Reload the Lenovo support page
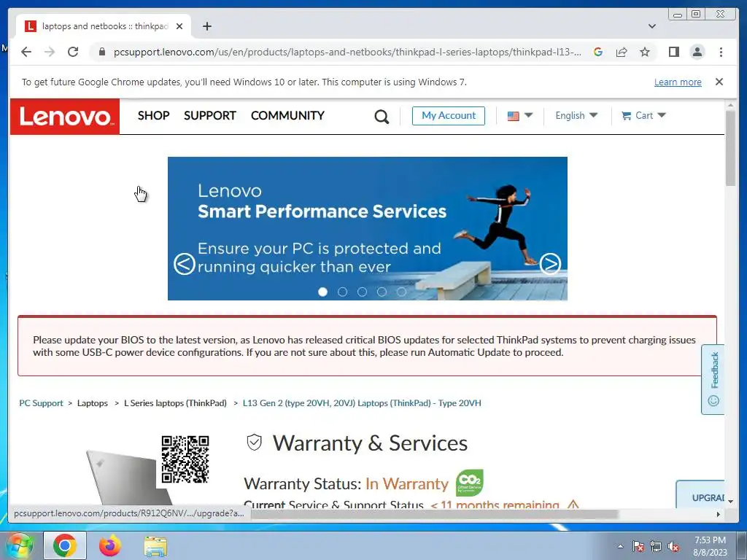 (x=73, y=52)
